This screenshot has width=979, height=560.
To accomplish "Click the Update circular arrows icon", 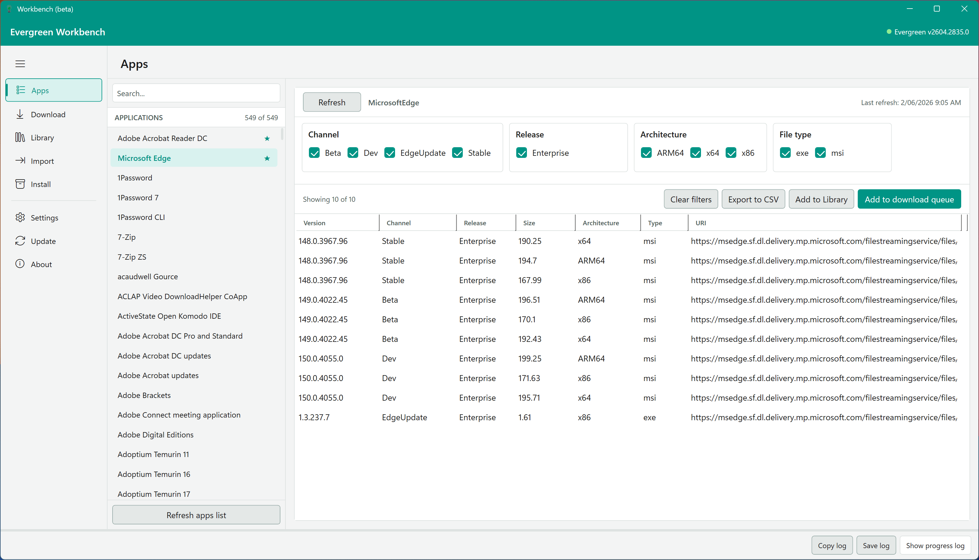I will point(20,241).
